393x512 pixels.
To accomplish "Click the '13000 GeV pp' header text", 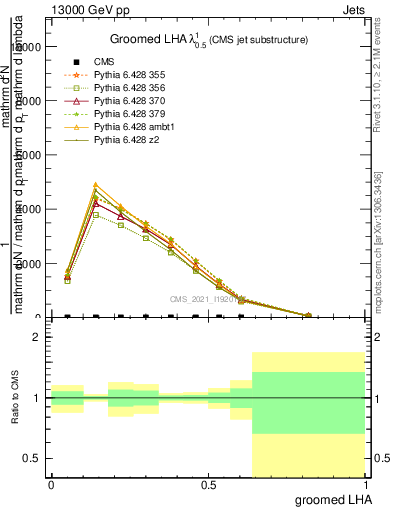I will (x=90, y=10).
